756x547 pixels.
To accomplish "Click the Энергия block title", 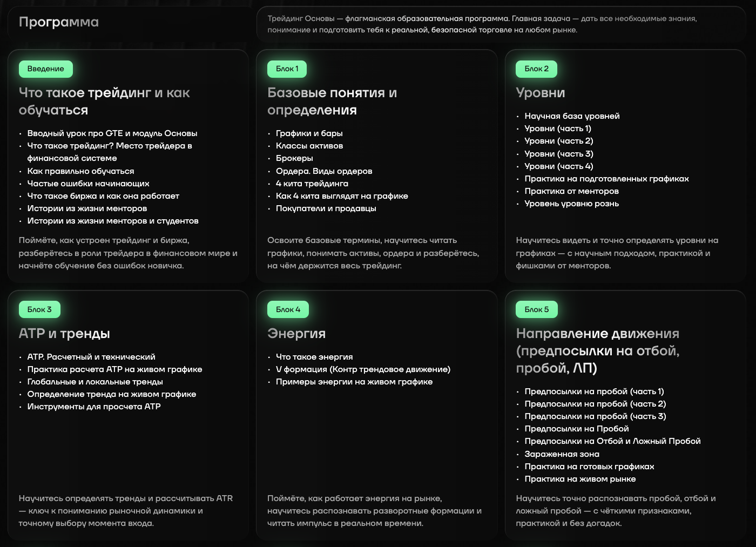I will point(296,334).
